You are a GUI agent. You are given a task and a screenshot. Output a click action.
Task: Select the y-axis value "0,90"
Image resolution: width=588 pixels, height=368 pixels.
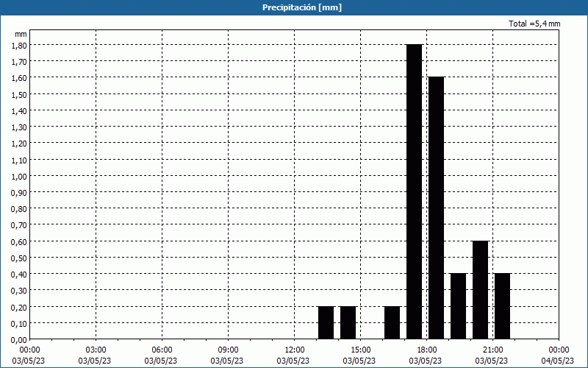[x=20, y=193]
